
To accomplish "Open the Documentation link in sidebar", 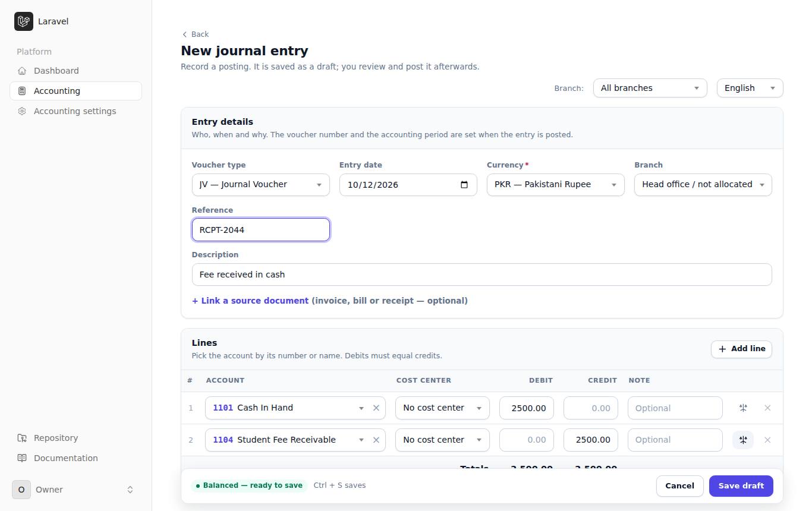I will (x=75, y=458).
